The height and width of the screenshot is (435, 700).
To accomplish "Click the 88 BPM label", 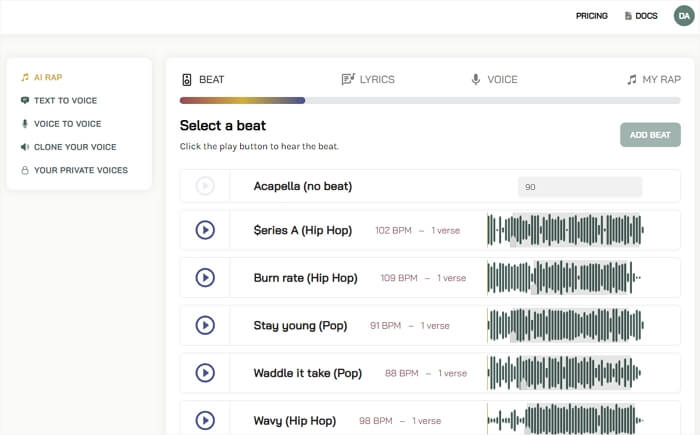I will 401,373.
